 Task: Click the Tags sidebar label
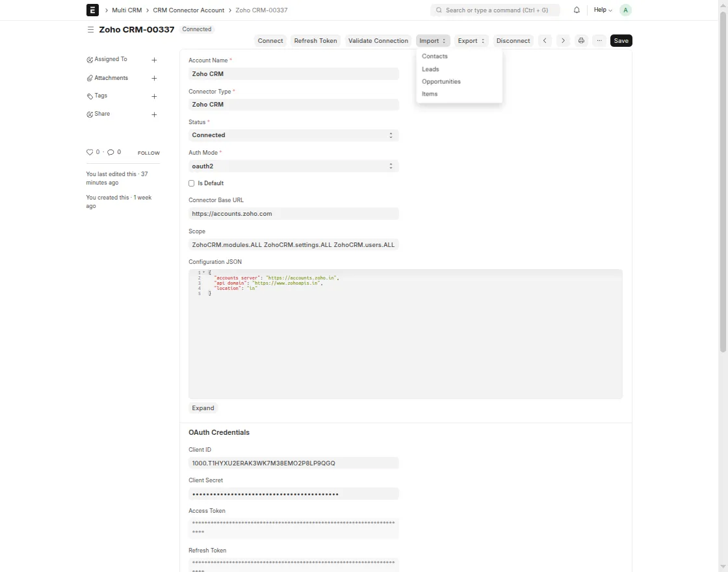[x=101, y=95]
